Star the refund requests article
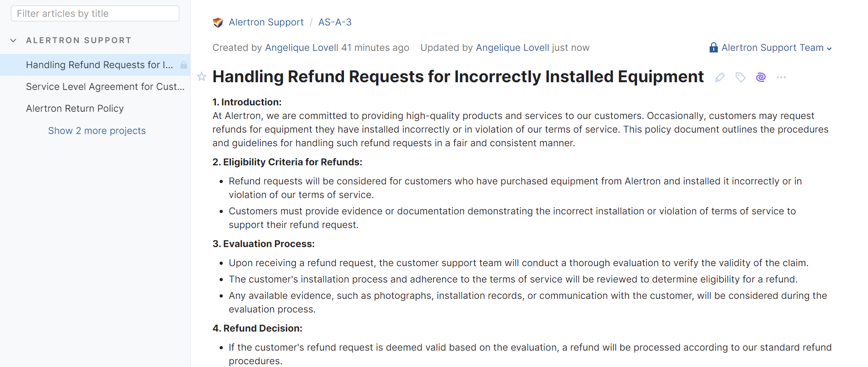 [202, 77]
